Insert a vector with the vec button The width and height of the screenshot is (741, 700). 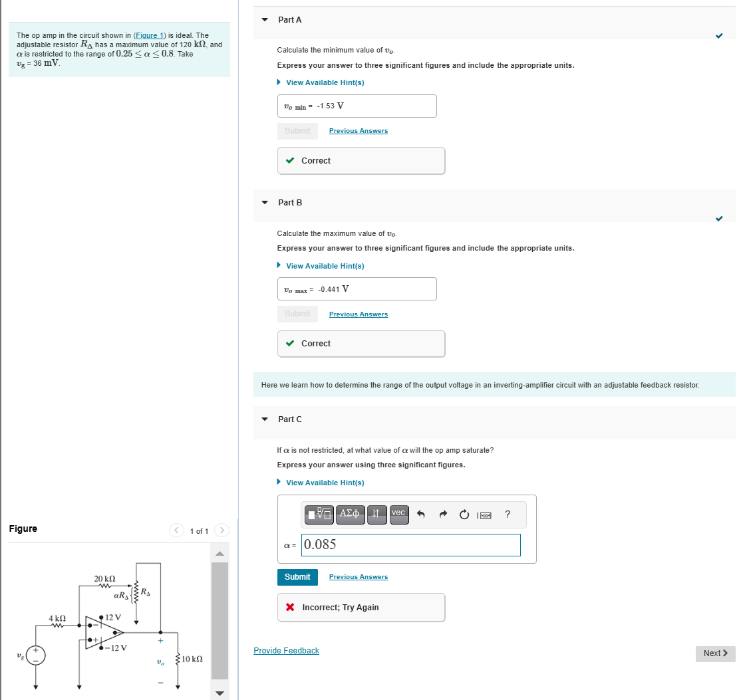pos(399,514)
